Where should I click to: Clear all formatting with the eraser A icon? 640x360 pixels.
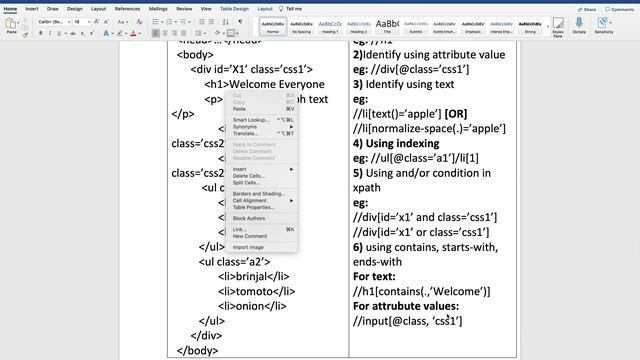click(x=139, y=22)
